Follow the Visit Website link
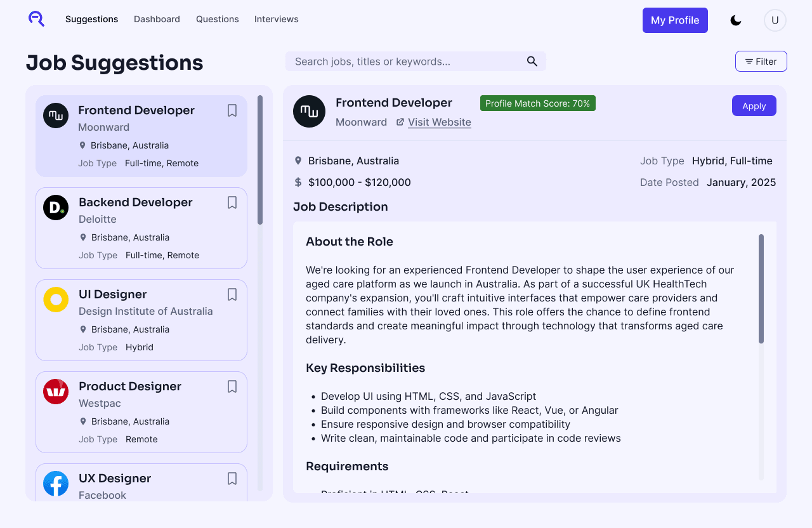The height and width of the screenshot is (528, 812). click(x=439, y=122)
